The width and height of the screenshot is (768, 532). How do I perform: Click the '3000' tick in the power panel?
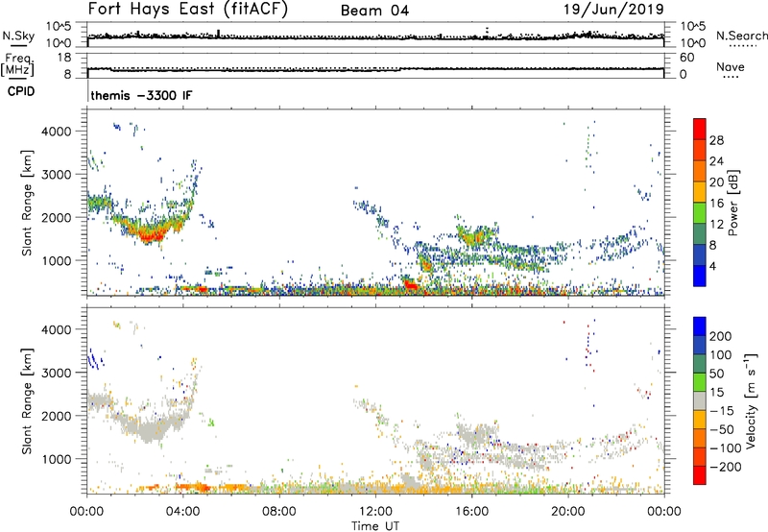coord(56,175)
